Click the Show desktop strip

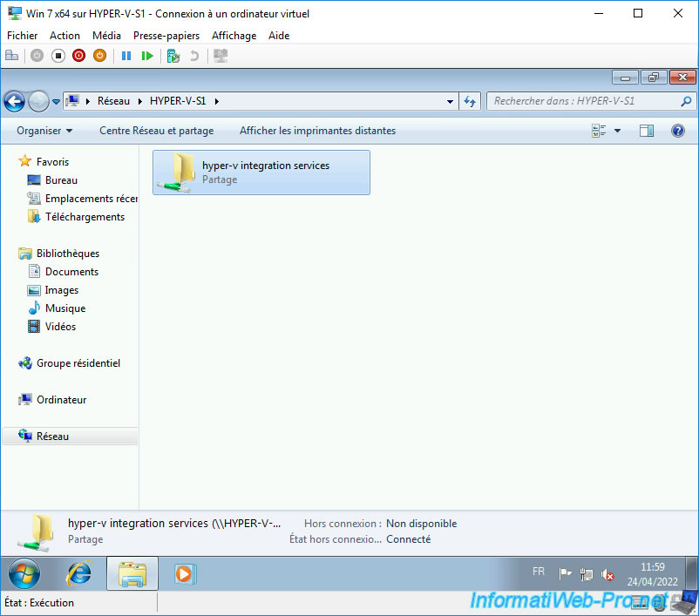(x=691, y=573)
